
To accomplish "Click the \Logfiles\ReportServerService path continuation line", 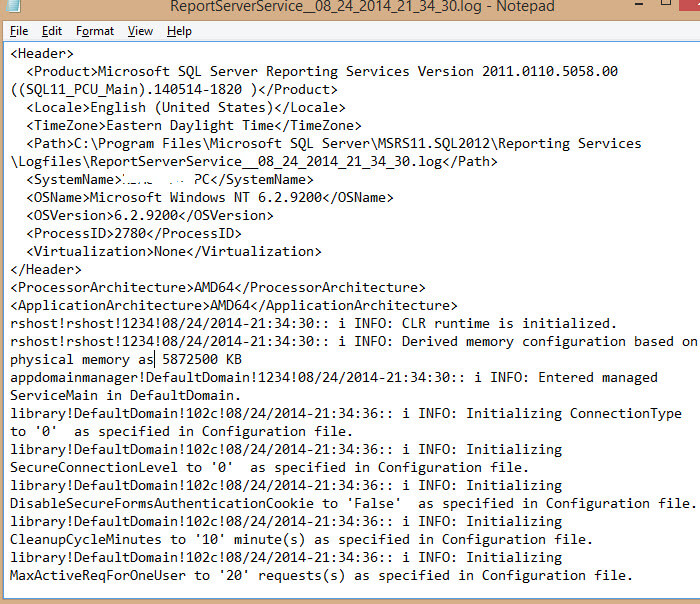I will pos(254,162).
